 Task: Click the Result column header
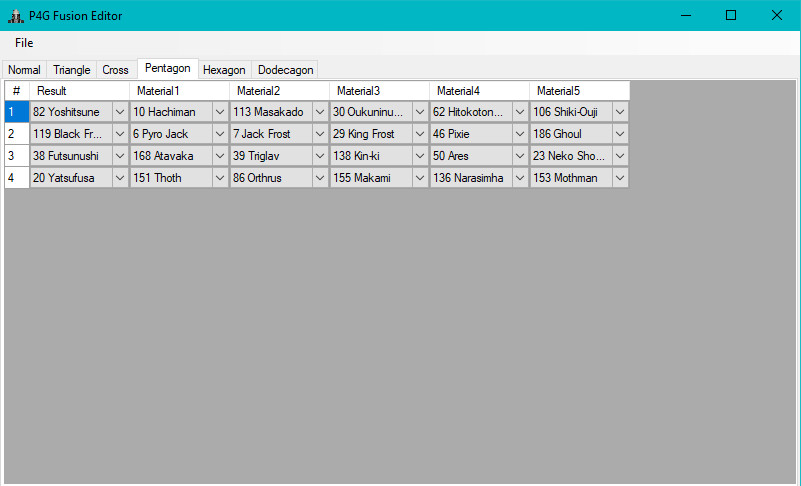point(79,91)
